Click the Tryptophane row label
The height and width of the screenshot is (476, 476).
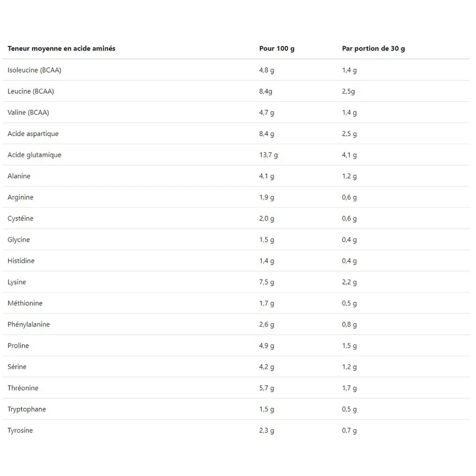[26, 409]
